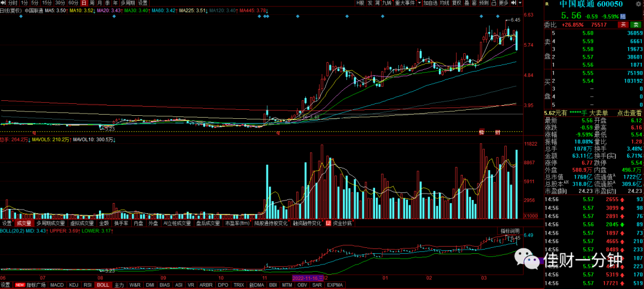The height and width of the screenshot is (289, 644).
Task: Switch to the 30分 period
Action: coord(60,3)
